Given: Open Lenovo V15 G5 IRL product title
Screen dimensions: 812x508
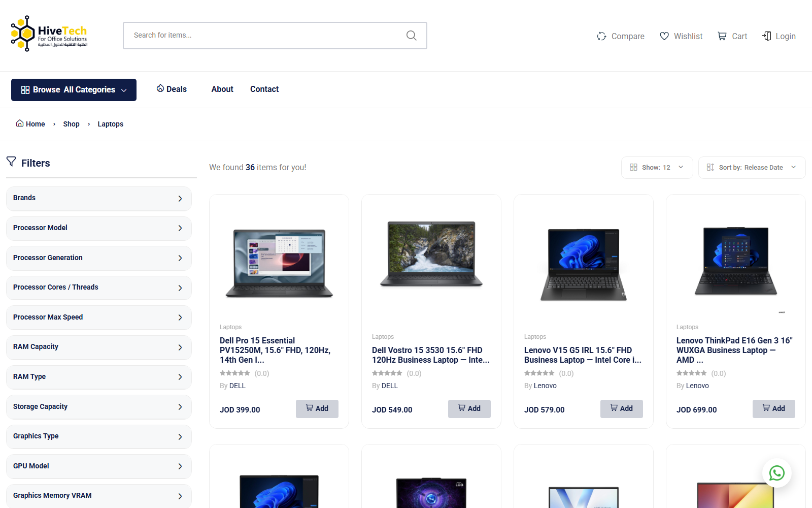Looking at the screenshot, I should [583, 355].
